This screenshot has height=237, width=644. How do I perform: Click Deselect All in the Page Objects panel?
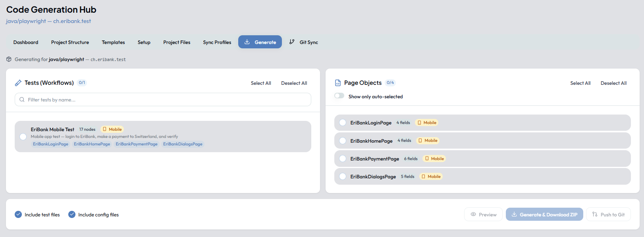613,83
